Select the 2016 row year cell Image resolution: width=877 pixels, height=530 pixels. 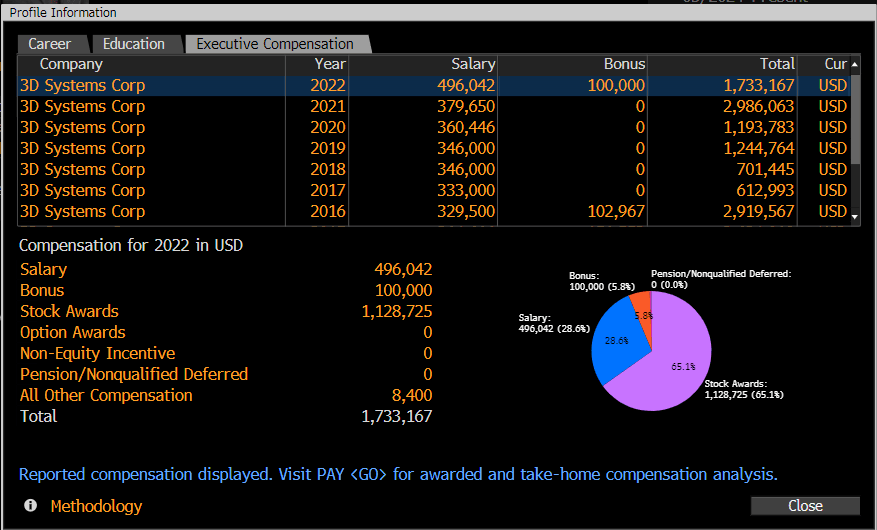[x=328, y=212]
